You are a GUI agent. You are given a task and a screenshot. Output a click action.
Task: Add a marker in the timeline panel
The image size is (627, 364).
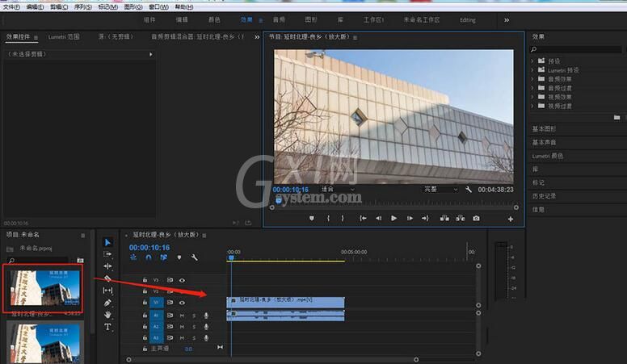(179, 257)
